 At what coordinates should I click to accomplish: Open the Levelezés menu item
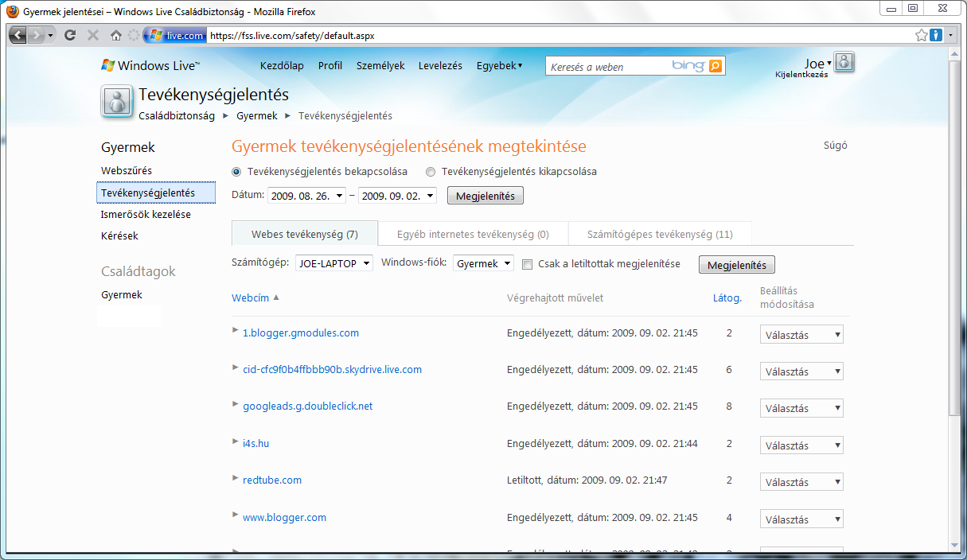coord(440,66)
